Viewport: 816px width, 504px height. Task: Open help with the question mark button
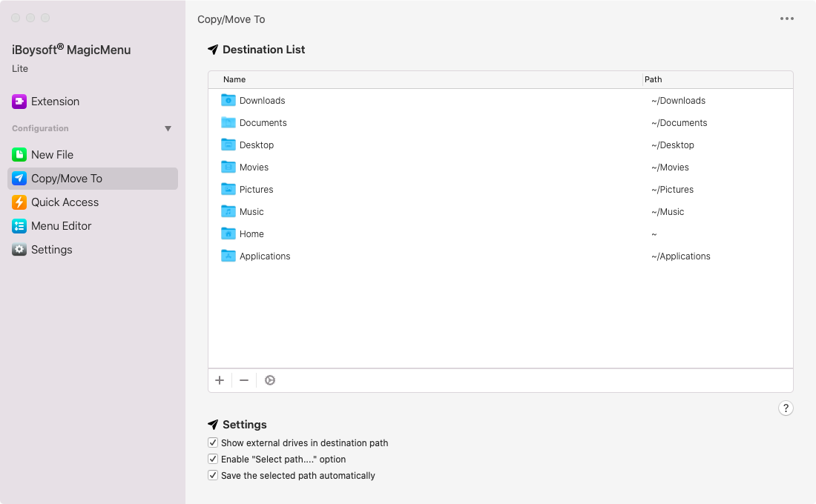coord(786,408)
